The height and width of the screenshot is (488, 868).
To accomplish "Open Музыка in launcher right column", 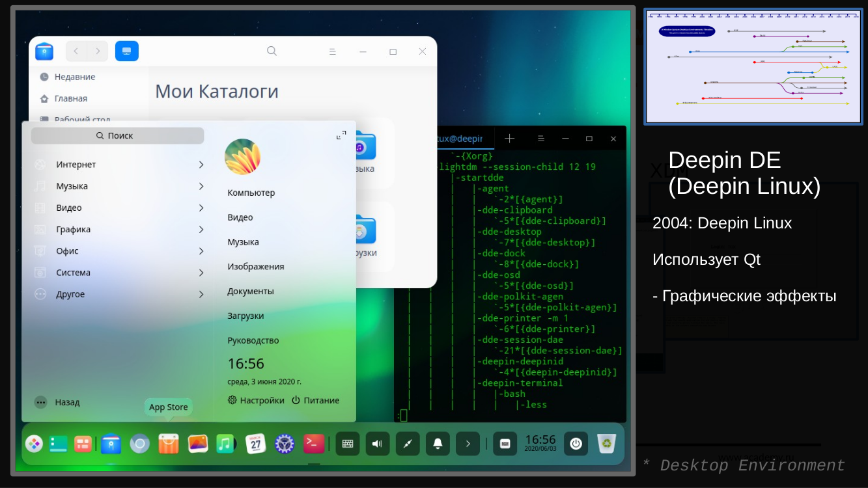I will (x=243, y=242).
